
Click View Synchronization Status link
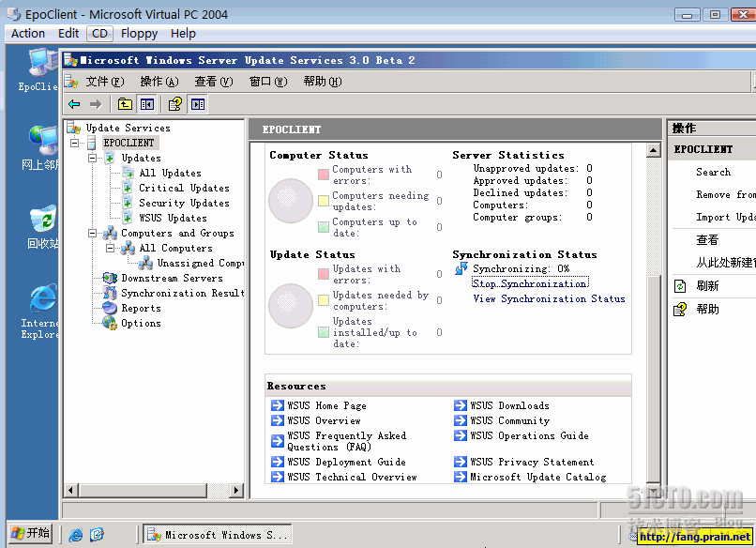click(549, 298)
